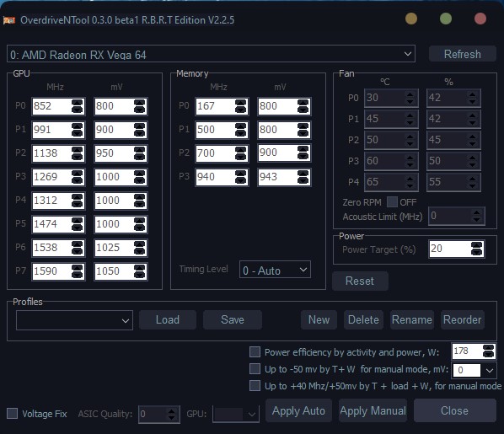Open the bottom GPU dropdown
The image size is (504, 434).
236,415
